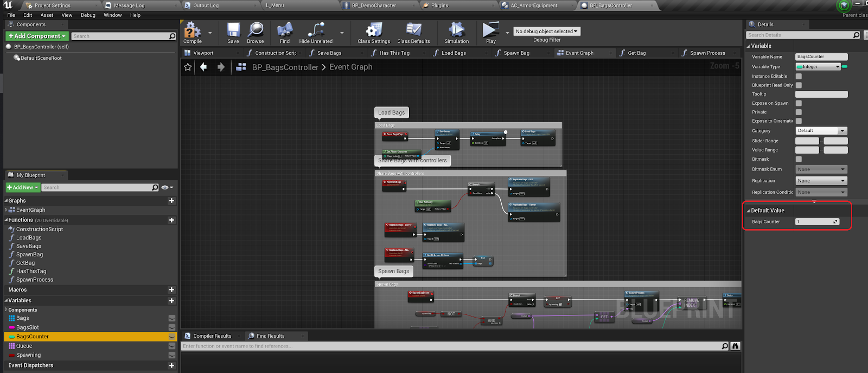Click the green Add Component button
868x373 pixels.
(36, 36)
